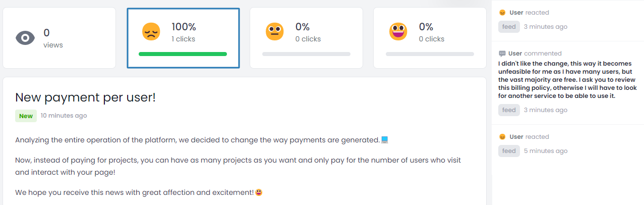This screenshot has height=205, width=644.
Task: Click the laptop emoji in the post text
Action: click(x=385, y=139)
